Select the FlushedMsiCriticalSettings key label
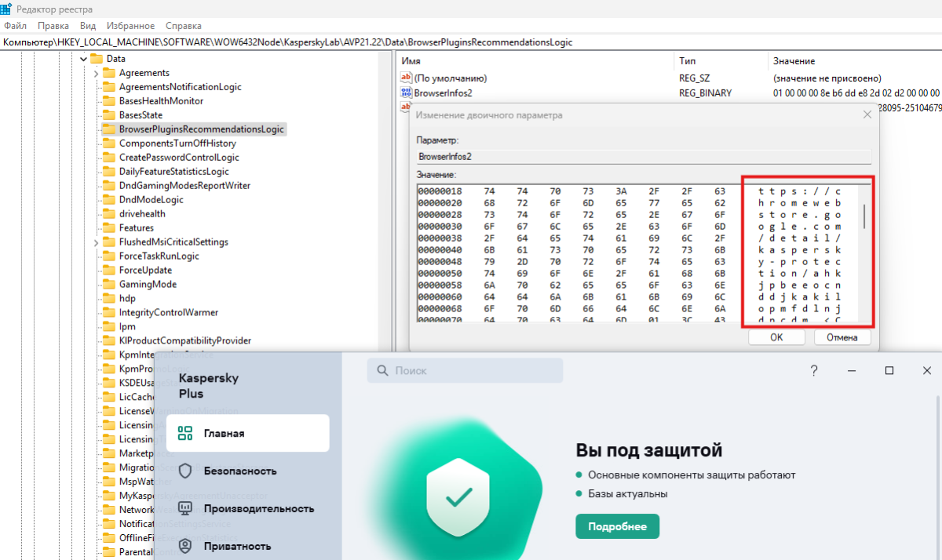Viewport: 942px width, 560px height. (x=173, y=242)
